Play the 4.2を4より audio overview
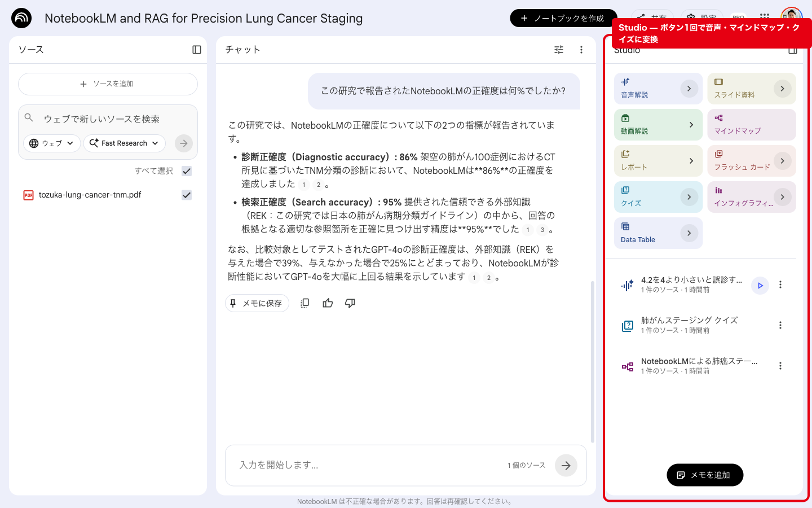The height and width of the screenshot is (508, 812). pos(760,286)
